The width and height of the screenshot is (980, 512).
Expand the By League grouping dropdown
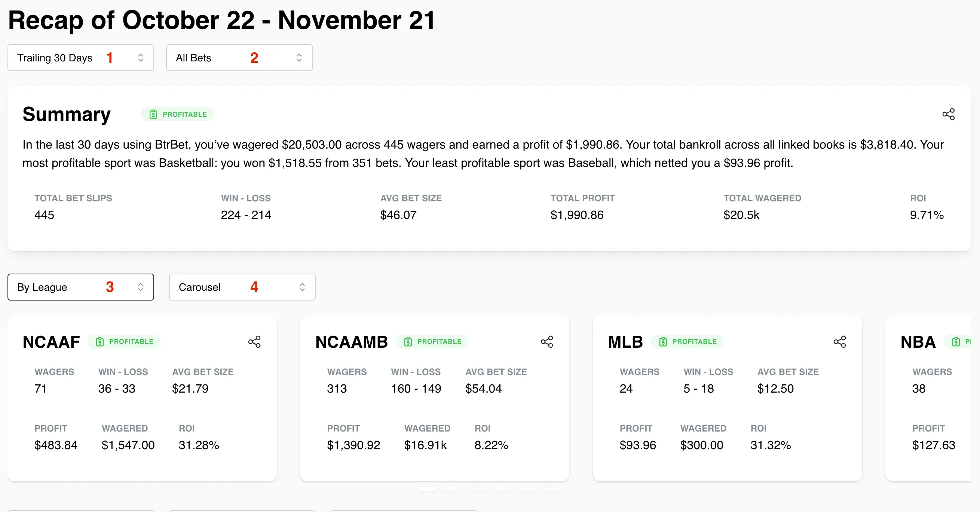click(x=81, y=287)
